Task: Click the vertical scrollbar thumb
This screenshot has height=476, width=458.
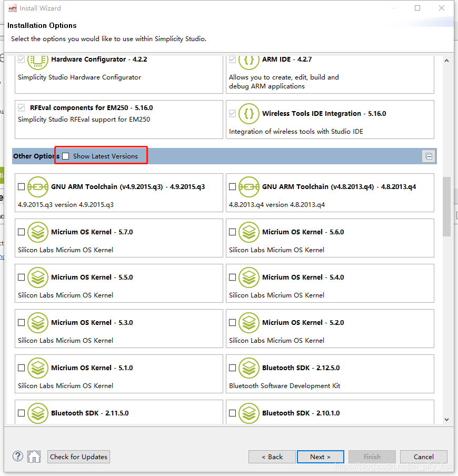Action: click(446, 206)
